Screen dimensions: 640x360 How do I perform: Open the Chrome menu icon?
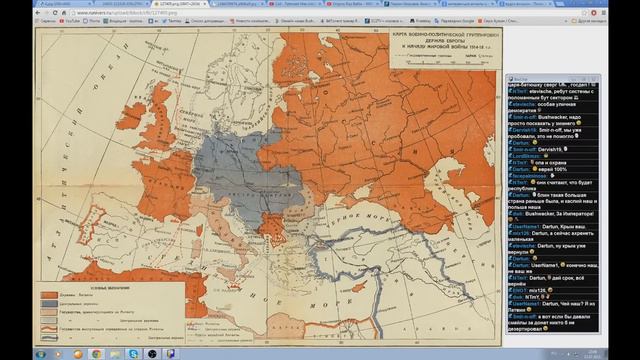click(x=603, y=13)
